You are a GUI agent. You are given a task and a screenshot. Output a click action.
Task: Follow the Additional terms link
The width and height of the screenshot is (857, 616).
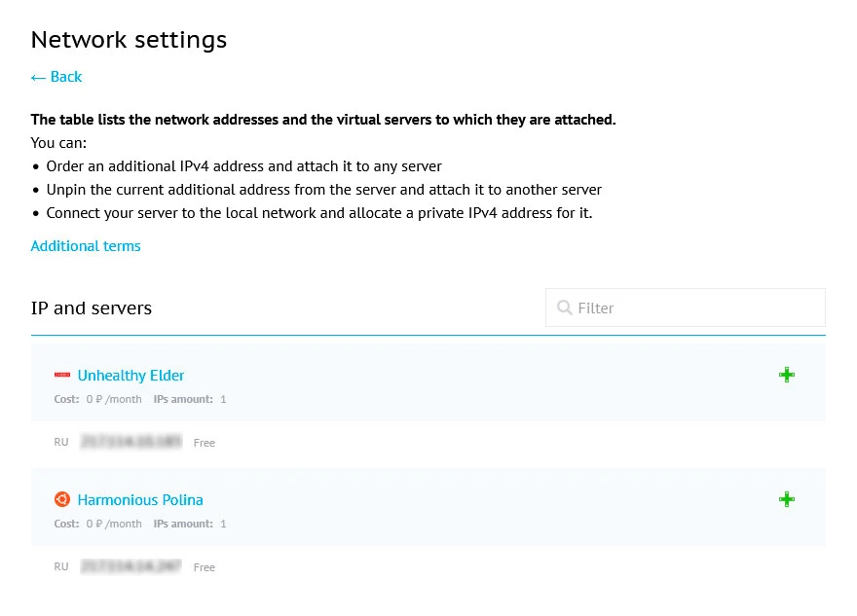[86, 245]
